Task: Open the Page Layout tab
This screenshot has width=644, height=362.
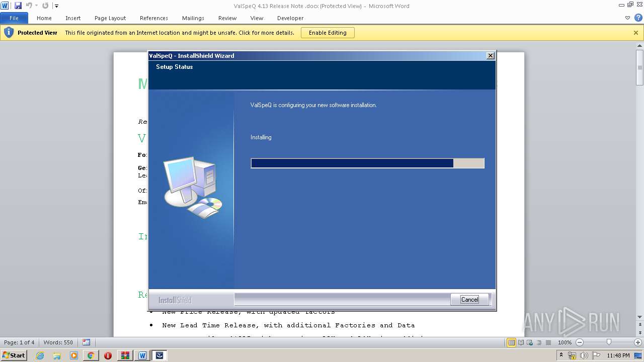Action: click(110, 18)
